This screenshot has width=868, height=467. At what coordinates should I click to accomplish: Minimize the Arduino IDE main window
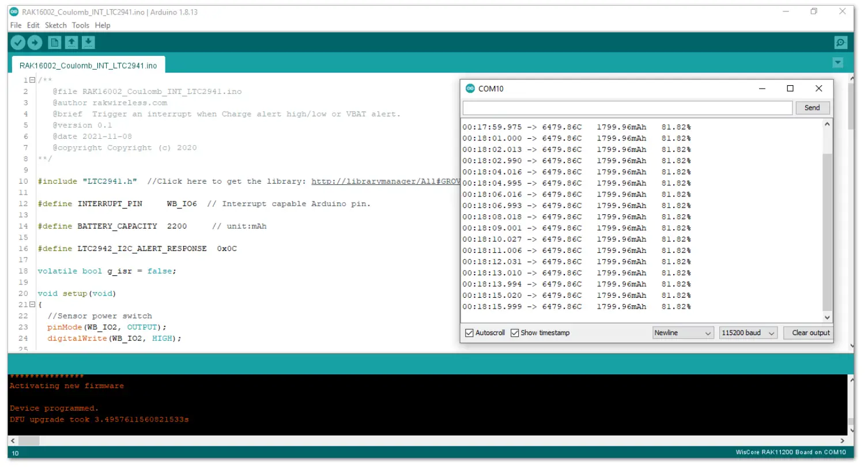tap(786, 12)
